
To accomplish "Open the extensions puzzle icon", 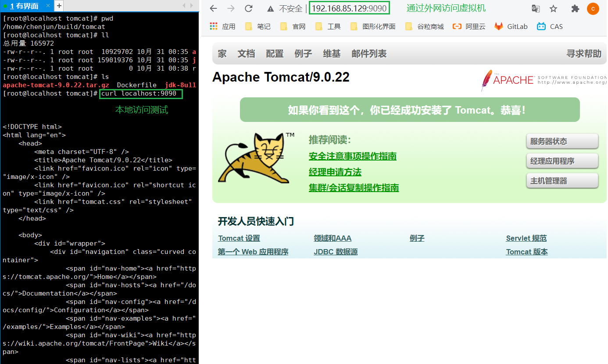I will (575, 8).
